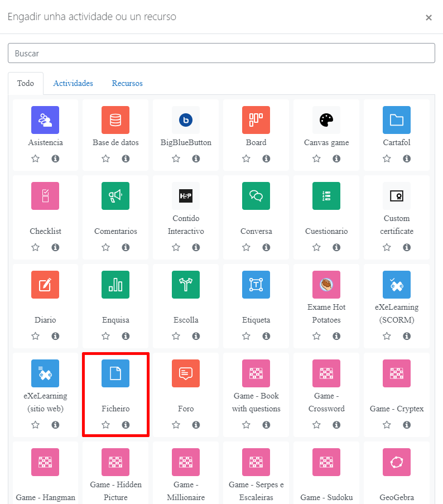Open the Asistencia activity icon
443x504 pixels.
click(45, 120)
